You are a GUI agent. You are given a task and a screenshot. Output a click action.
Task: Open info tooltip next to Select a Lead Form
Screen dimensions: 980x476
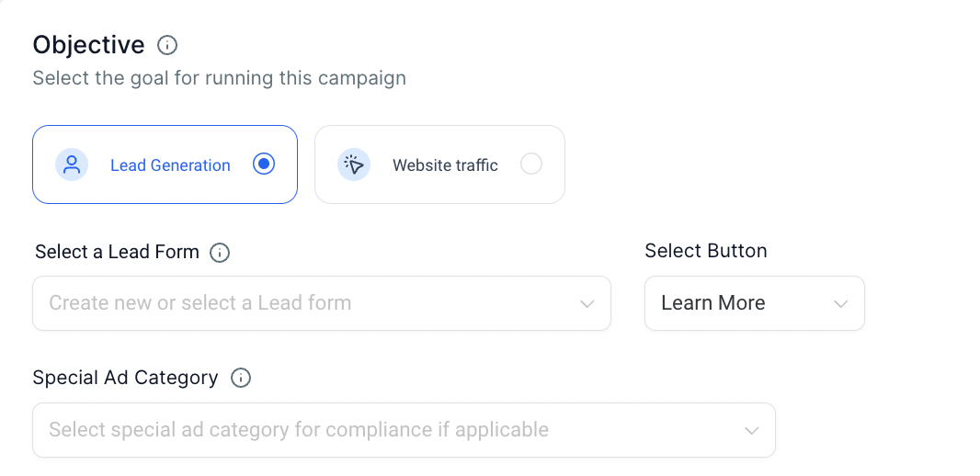coord(220,253)
